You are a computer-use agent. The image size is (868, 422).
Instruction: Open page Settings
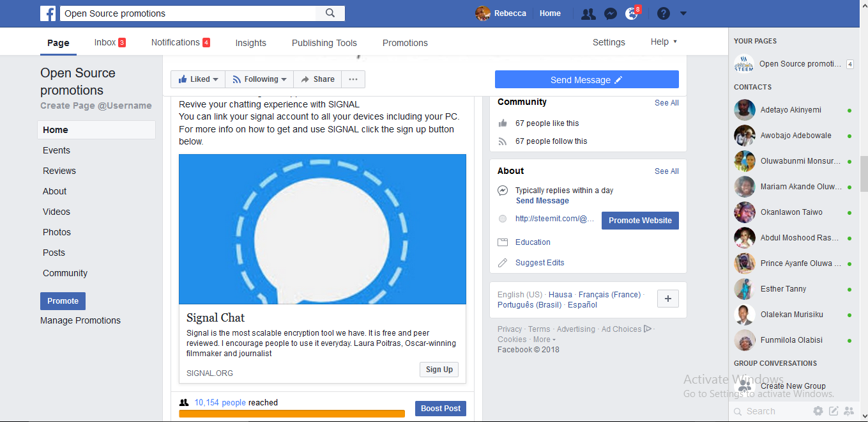pos(609,42)
